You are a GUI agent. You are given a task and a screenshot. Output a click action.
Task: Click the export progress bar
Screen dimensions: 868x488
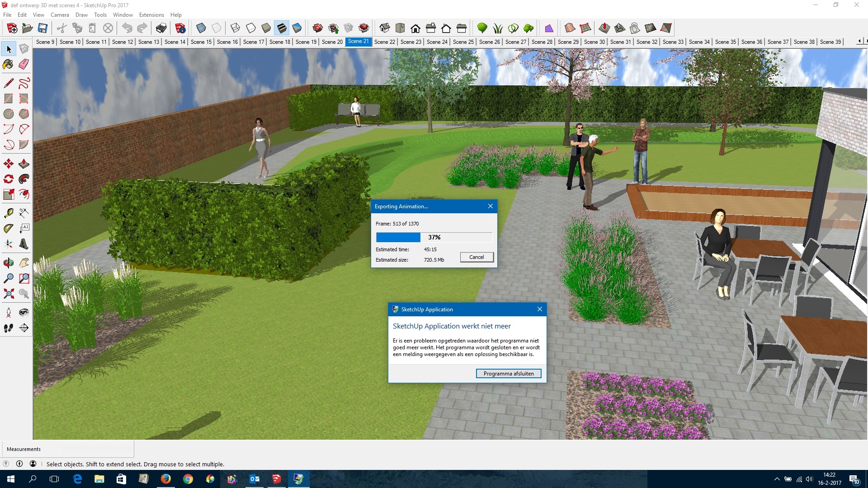point(434,237)
